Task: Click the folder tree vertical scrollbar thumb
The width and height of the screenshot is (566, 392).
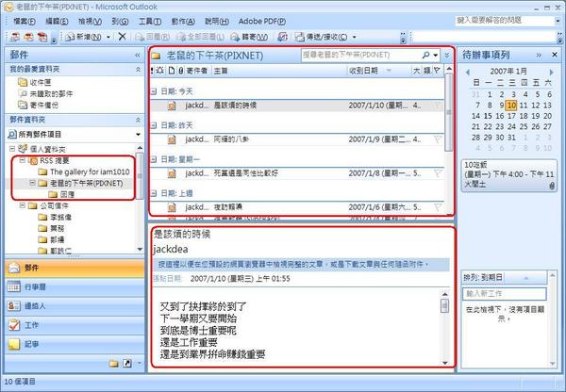Action: 140,175
